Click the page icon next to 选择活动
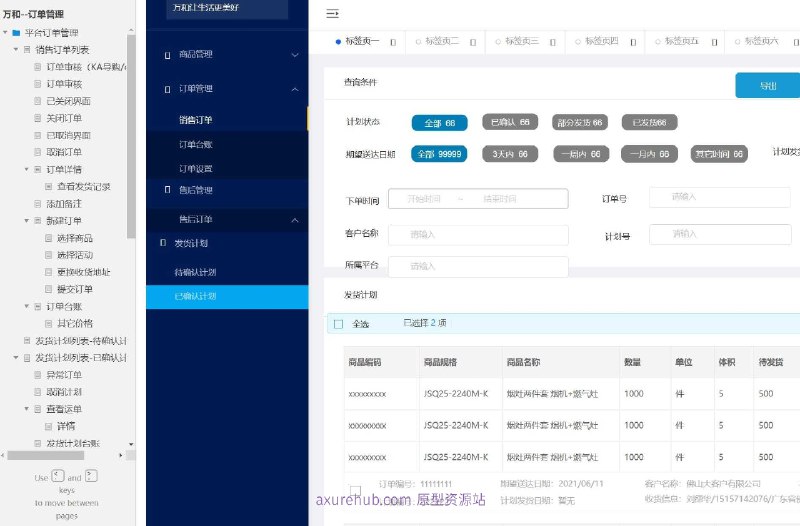Image resolution: width=800 pixels, height=526 pixels. pos(48,255)
